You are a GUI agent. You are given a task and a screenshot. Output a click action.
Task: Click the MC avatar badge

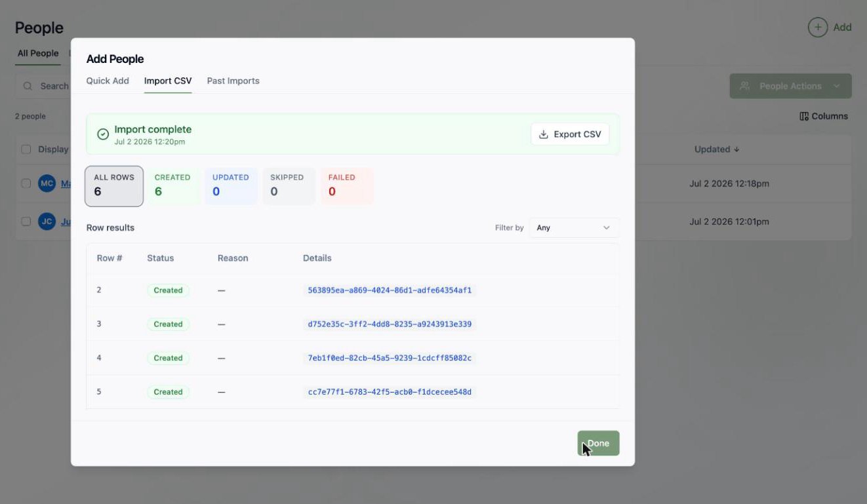[47, 184]
